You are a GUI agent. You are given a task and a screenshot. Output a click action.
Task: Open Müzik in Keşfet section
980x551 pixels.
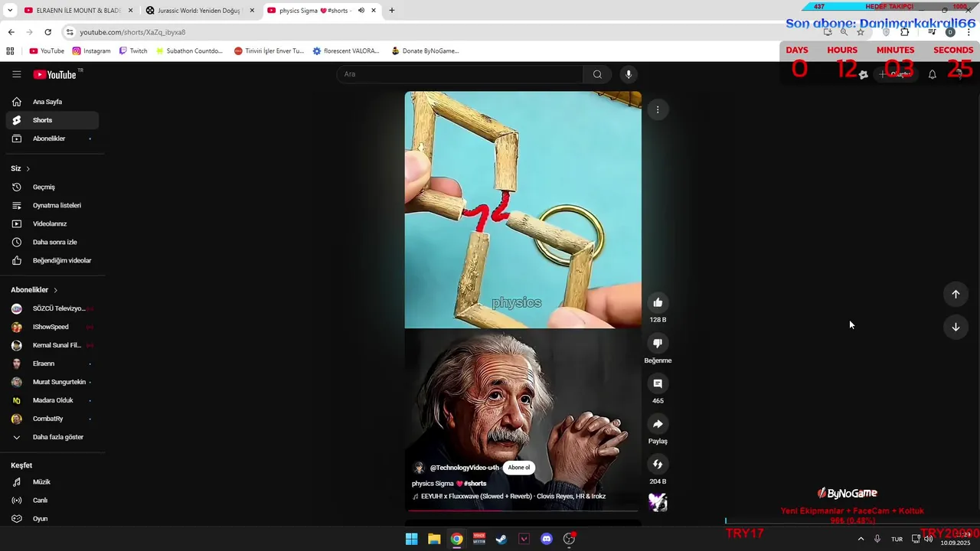point(52,482)
